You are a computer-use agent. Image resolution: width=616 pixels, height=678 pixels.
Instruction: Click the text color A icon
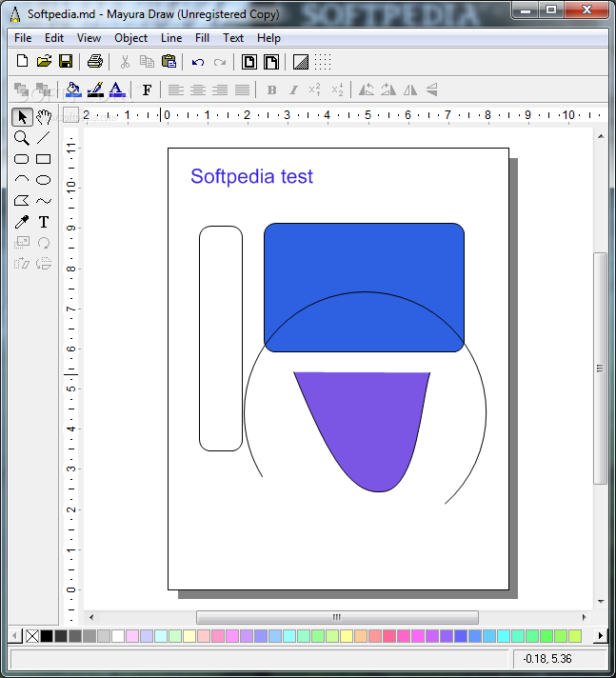point(117,90)
